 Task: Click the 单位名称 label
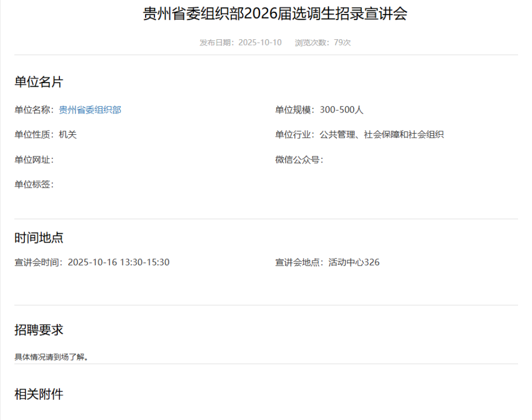tap(34, 110)
